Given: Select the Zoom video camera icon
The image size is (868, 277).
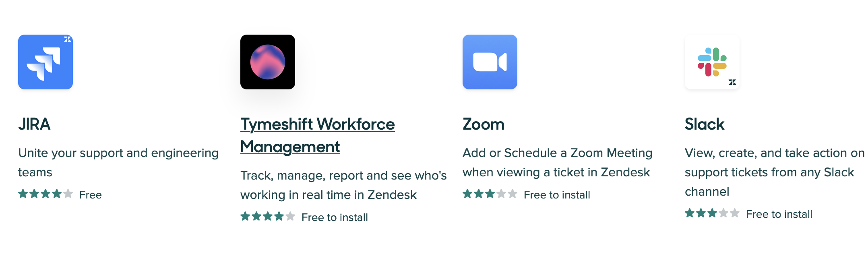Looking at the screenshot, I should (490, 62).
